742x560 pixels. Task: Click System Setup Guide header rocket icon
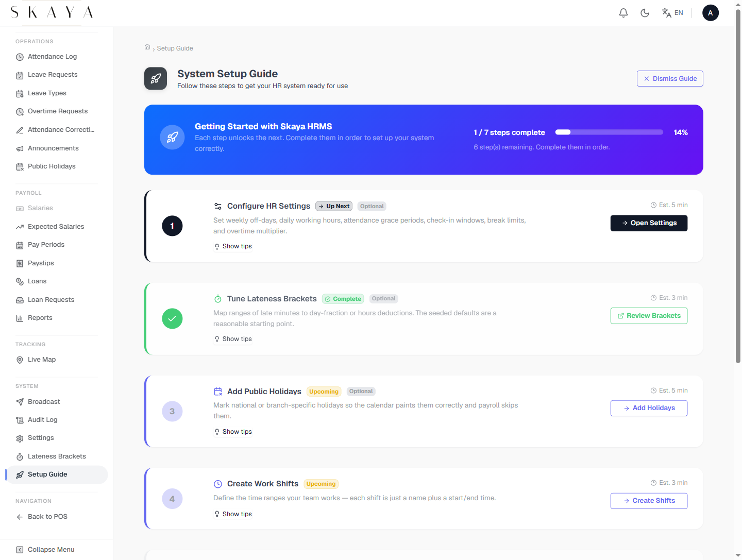[x=156, y=78]
